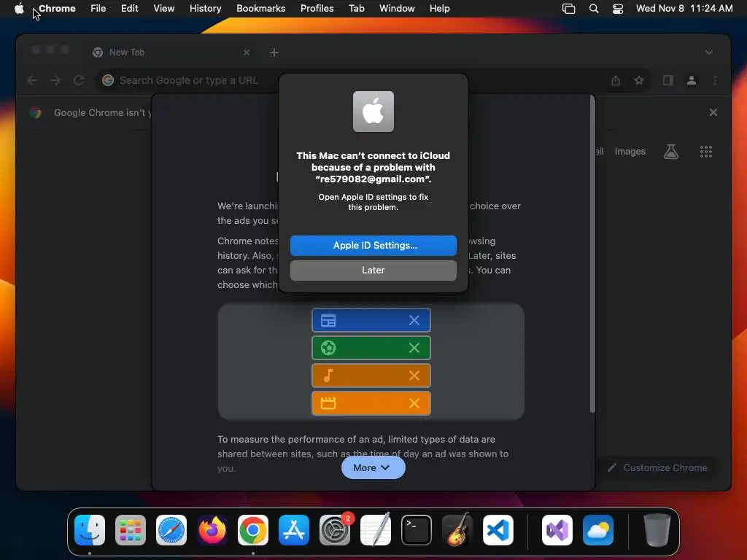This screenshot has height=560, width=747.
Task: Open Firefox from the Dock
Action: 212,530
